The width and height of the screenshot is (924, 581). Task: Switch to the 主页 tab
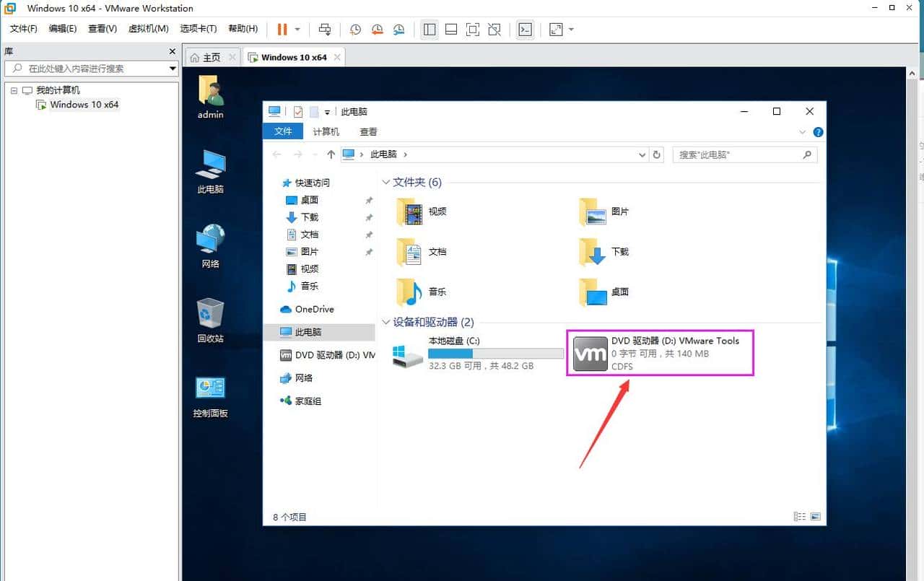coord(212,56)
